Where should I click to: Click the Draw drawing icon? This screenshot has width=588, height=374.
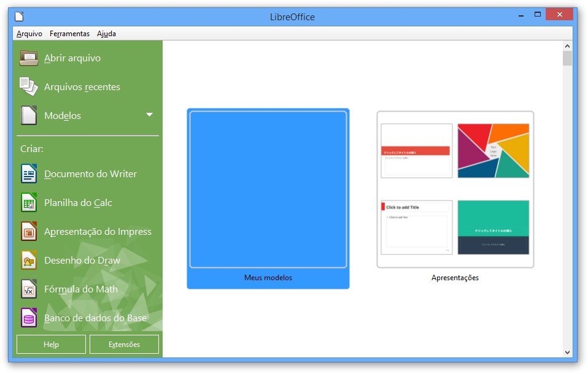[x=29, y=260]
